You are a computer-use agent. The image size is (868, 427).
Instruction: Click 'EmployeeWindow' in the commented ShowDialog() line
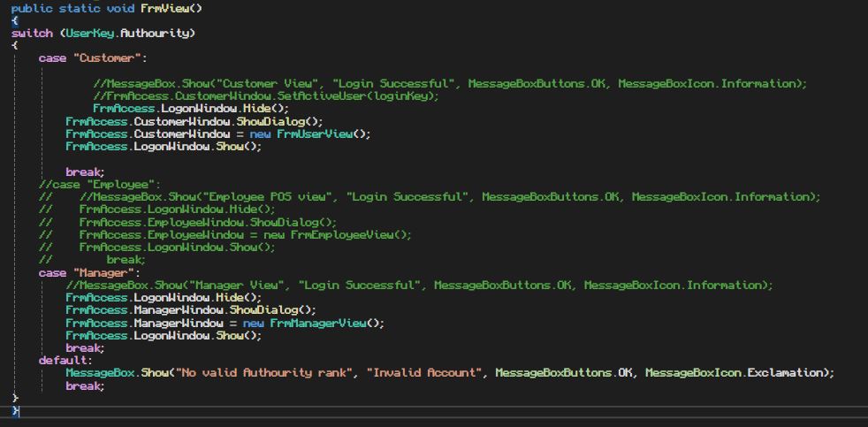click(195, 223)
